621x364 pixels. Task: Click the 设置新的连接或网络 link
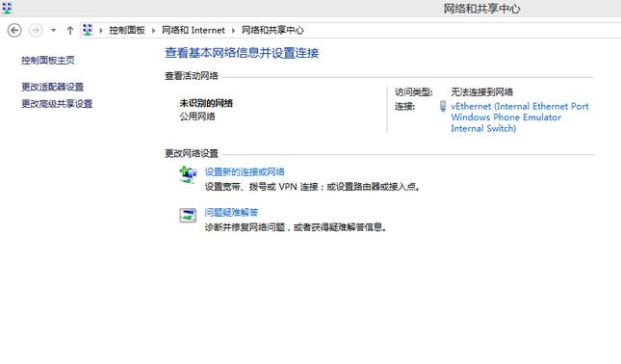245,172
